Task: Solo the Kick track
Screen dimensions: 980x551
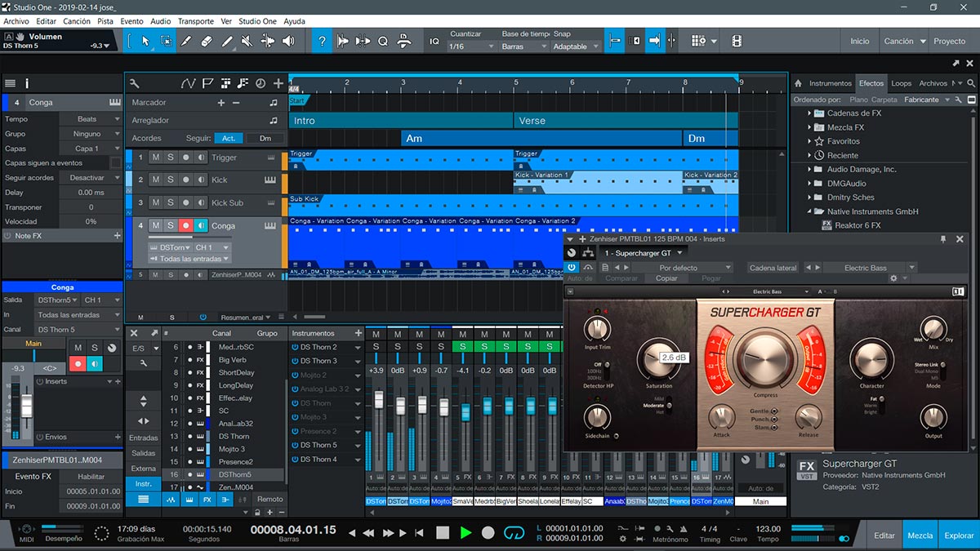Action: (x=171, y=180)
